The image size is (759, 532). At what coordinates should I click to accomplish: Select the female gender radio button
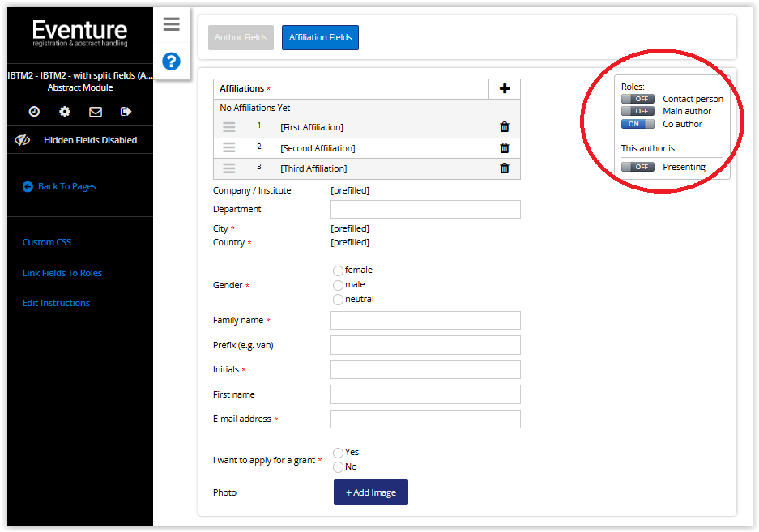click(338, 270)
